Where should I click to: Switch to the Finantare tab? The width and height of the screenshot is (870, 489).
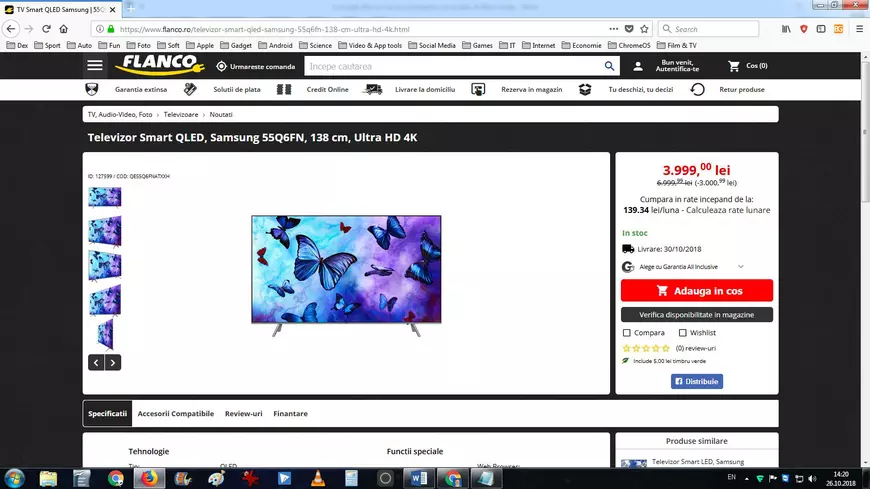point(290,414)
